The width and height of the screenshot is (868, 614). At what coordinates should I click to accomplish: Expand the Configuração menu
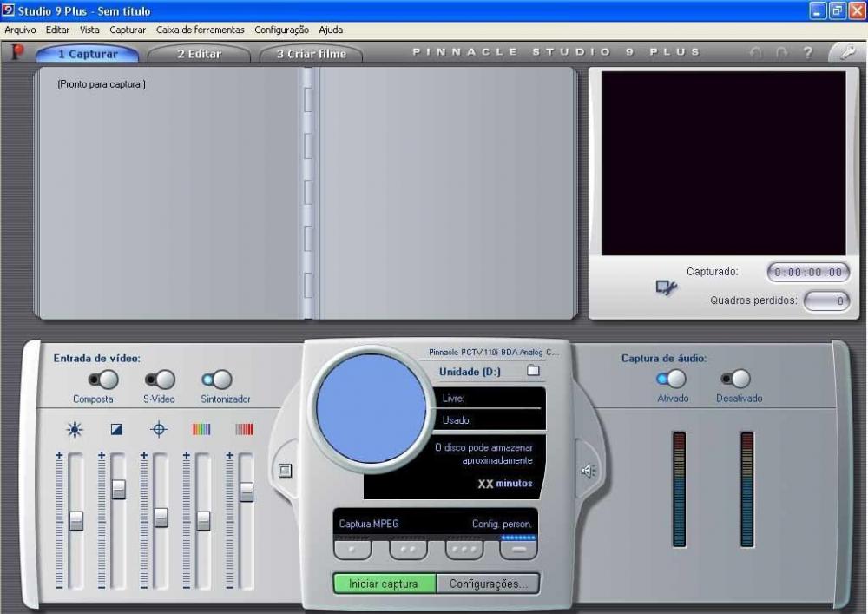[281, 30]
